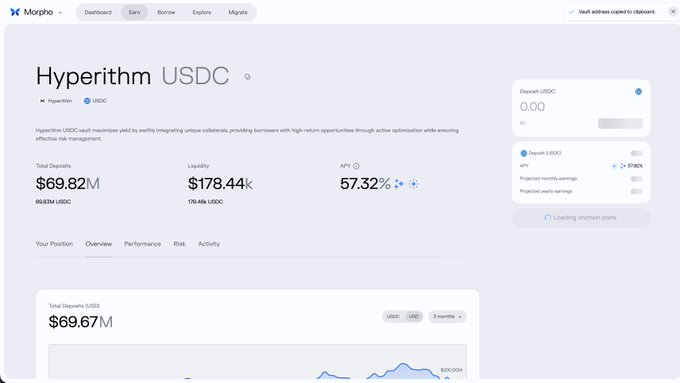Open the 3 months timeframe dropdown

448,316
